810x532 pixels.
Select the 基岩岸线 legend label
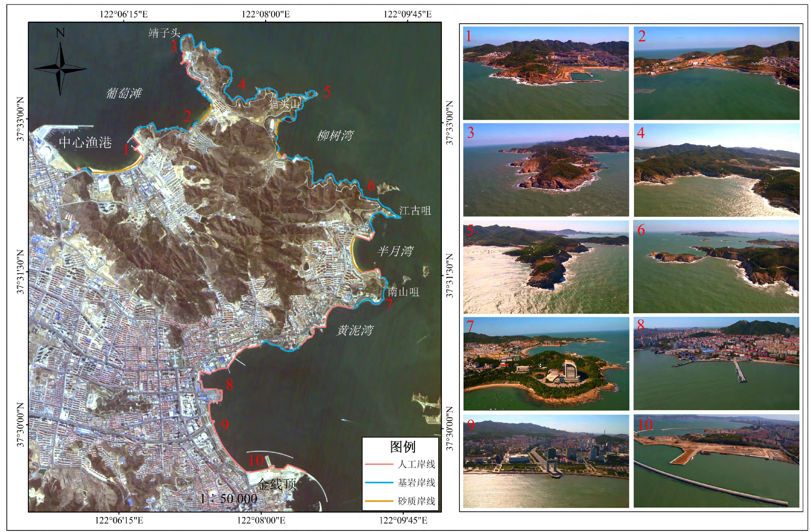click(x=416, y=483)
